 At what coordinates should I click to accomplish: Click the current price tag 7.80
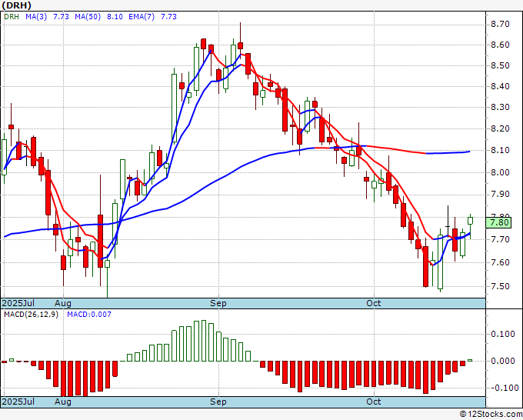pos(499,222)
